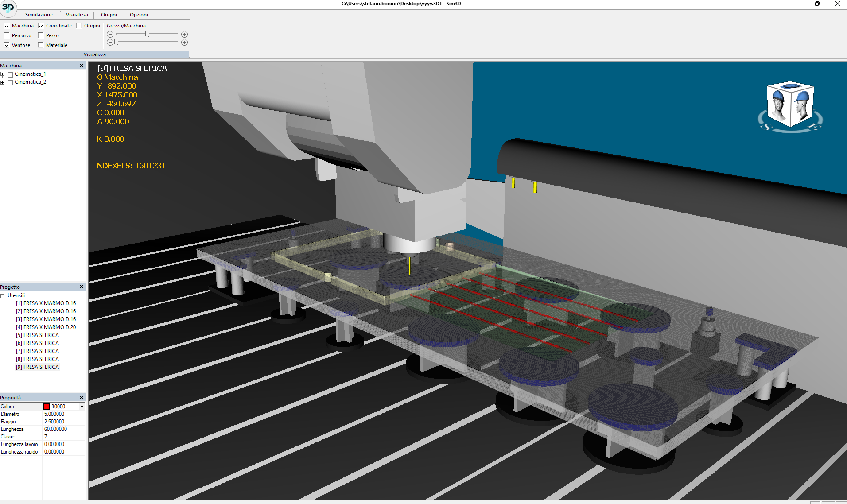Click the lower slider minus icon

point(110,43)
